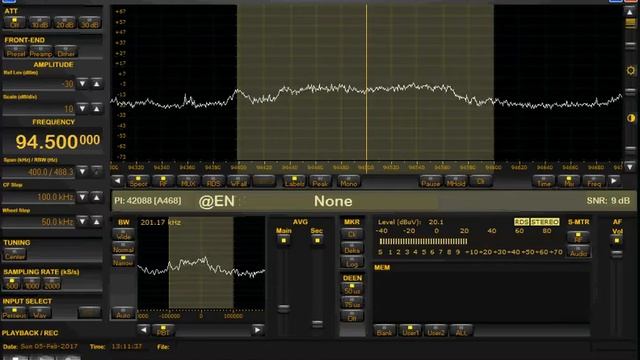Viewport: 640px width, 360px height.
Task: Increase the CF Step value
Action: (97, 197)
